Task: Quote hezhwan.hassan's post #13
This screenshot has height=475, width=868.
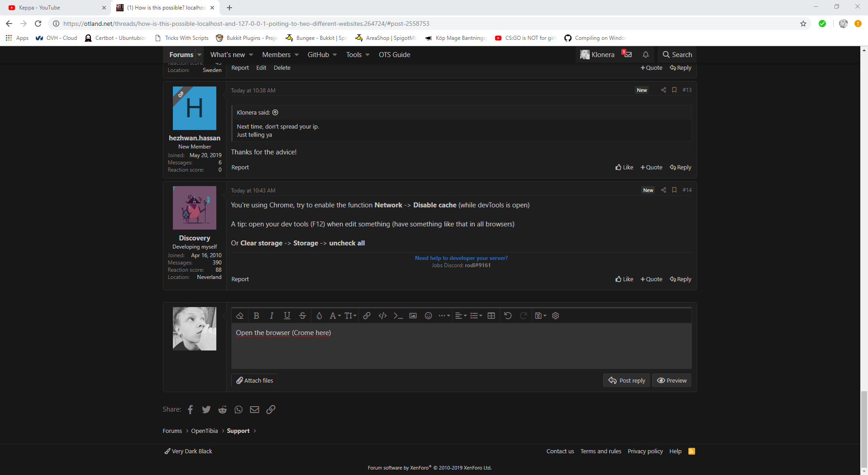Action: (651, 168)
